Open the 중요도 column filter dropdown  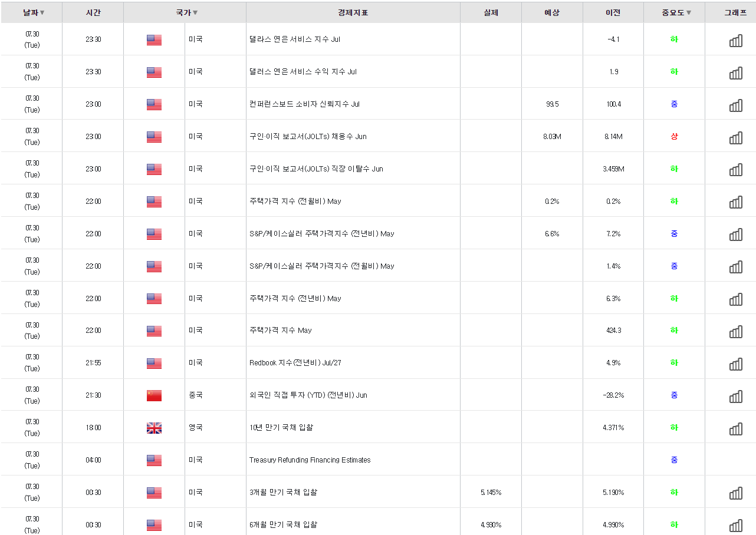tap(688, 13)
